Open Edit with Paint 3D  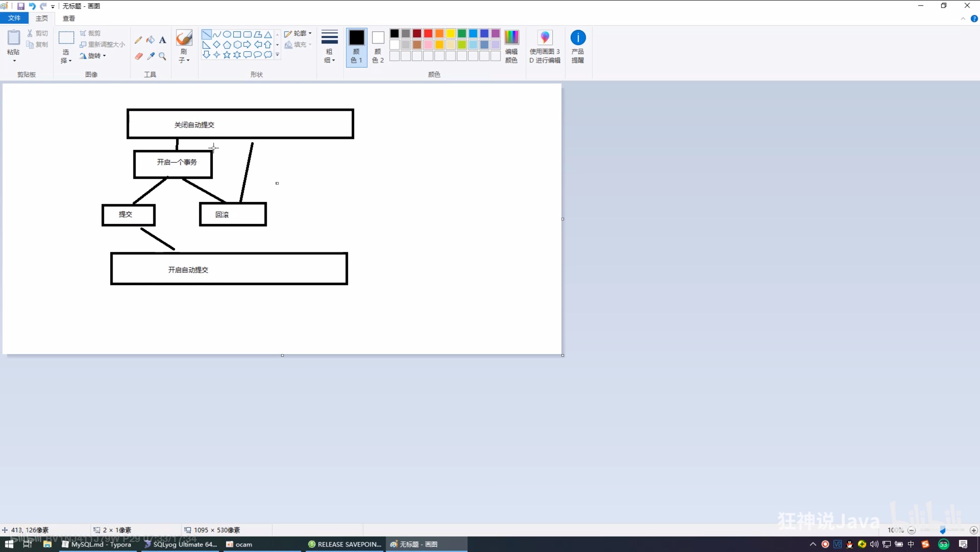(544, 46)
